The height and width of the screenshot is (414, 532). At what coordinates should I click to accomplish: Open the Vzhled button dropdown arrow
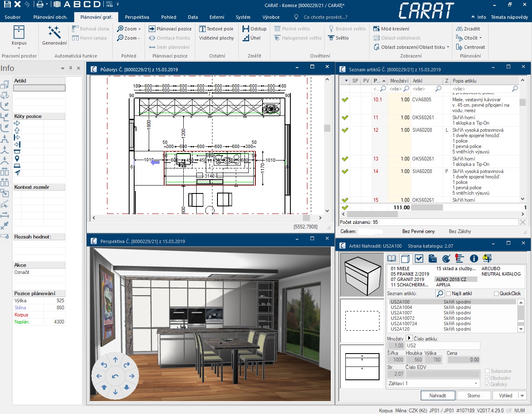point(522,396)
